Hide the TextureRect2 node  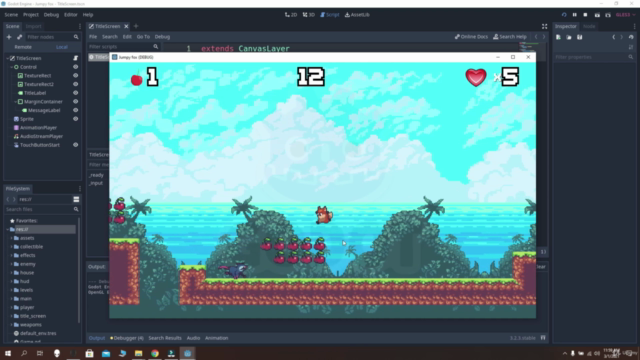click(x=76, y=84)
